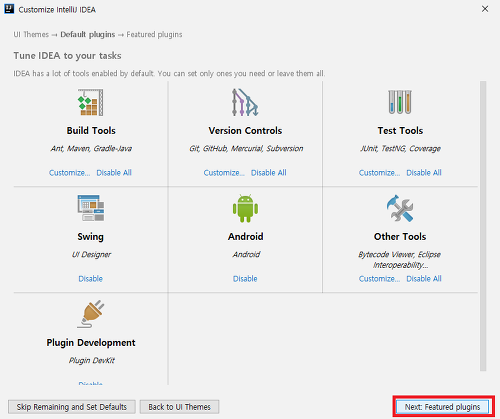Click the Other Tools hammer-wrench icon
This screenshot has height=419, width=500.
click(400, 208)
